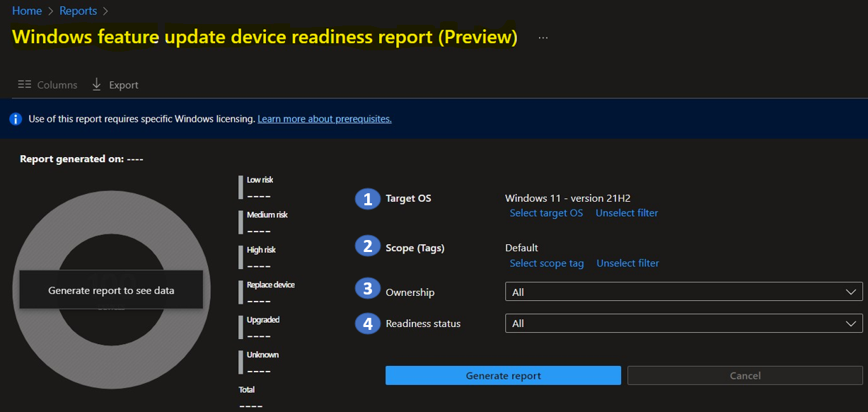Click the Scope (Tags) label
This screenshot has width=868, height=412.
pos(415,248)
